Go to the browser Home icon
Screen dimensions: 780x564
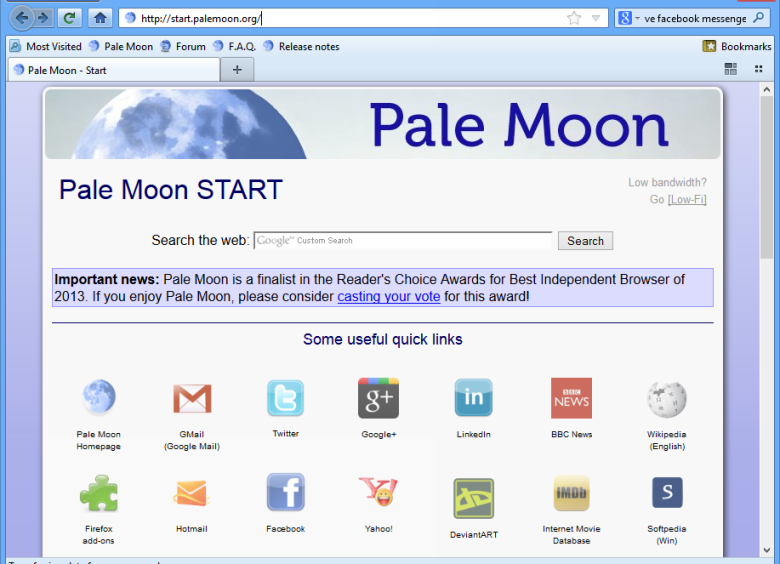tap(100, 18)
